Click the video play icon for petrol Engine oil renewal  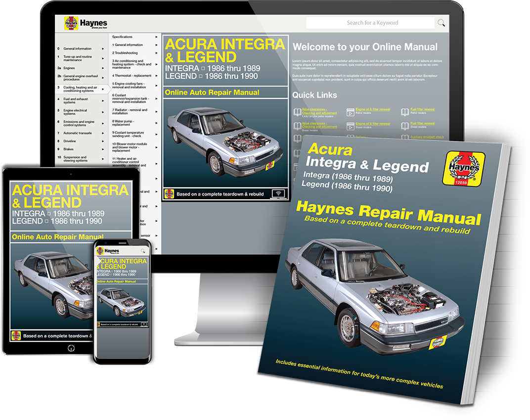(351, 112)
